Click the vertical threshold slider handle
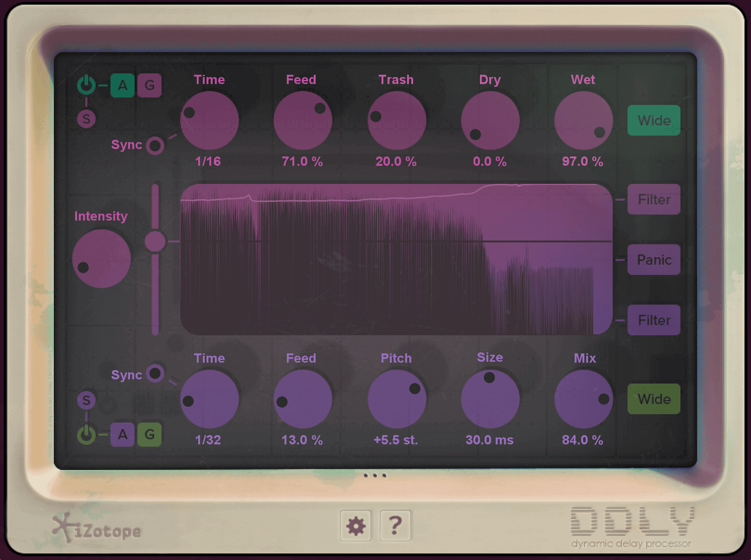Viewport: 751px width, 560px height. click(x=155, y=241)
